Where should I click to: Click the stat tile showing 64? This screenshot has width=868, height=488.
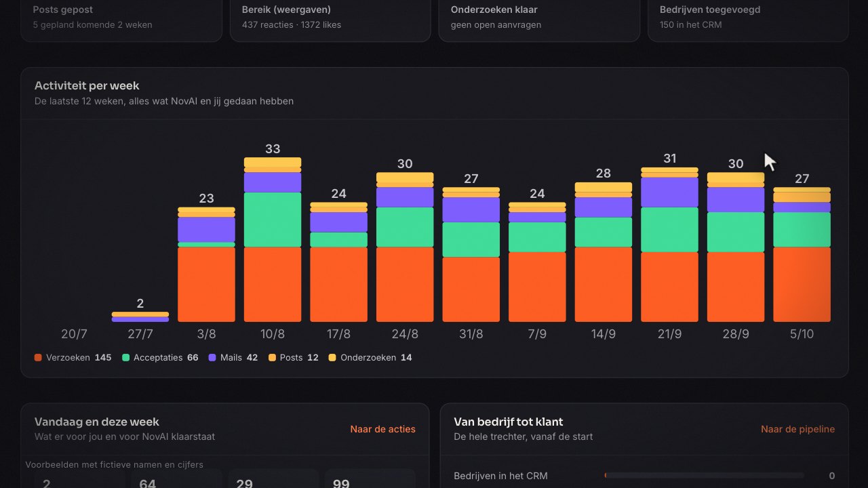pyautogui.click(x=176, y=479)
